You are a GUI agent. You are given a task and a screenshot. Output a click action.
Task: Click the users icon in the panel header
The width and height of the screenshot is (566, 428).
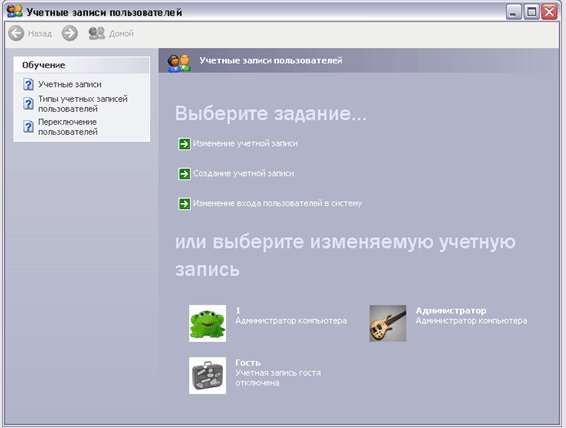[x=179, y=63]
